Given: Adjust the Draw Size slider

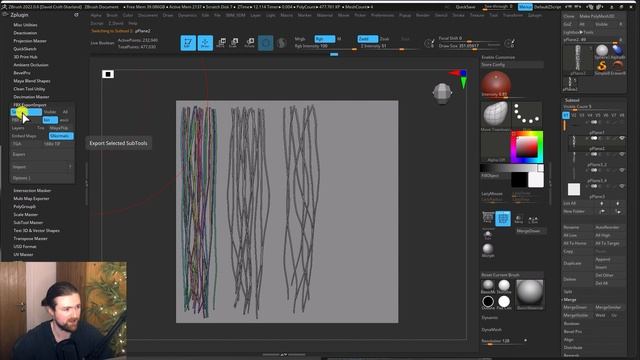Looking at the screenshot, I should pyautogui.click(x=469, y=46).
